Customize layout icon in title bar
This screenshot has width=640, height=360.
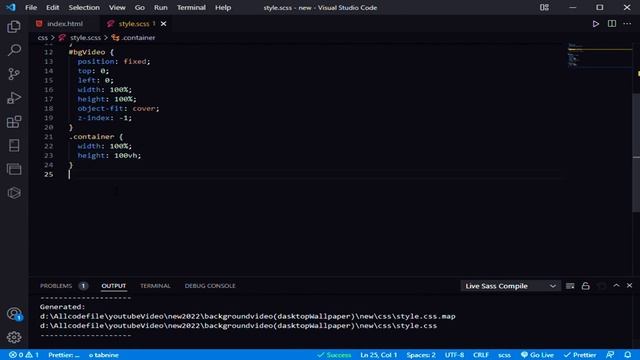[x=544, y=7]
